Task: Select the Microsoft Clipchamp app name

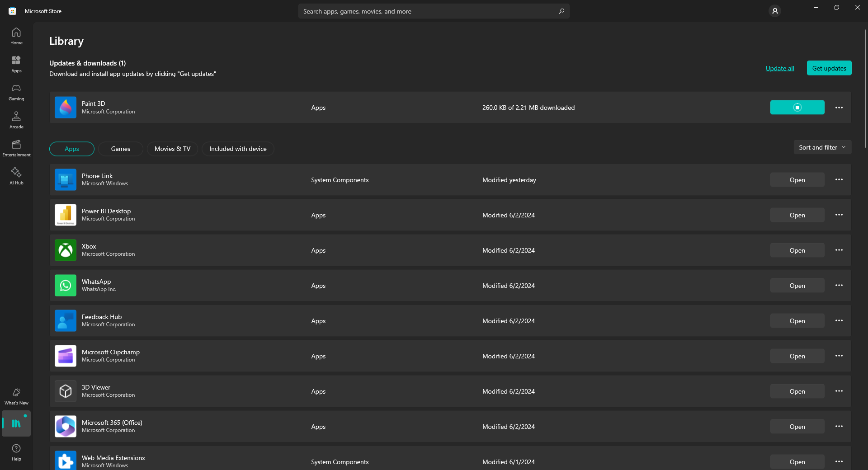Action: click(111, 352)
